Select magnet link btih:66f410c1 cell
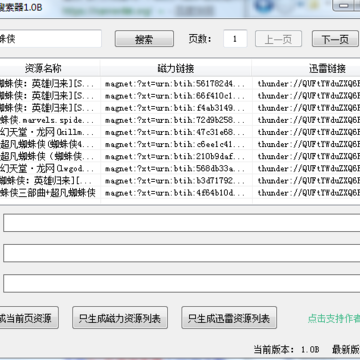 point(176,96)
